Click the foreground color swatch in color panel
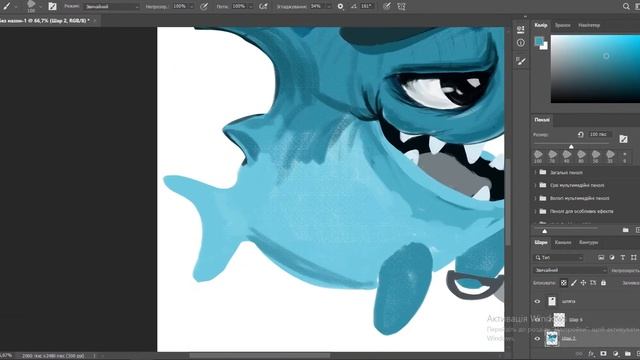 [x=539, y=41]
